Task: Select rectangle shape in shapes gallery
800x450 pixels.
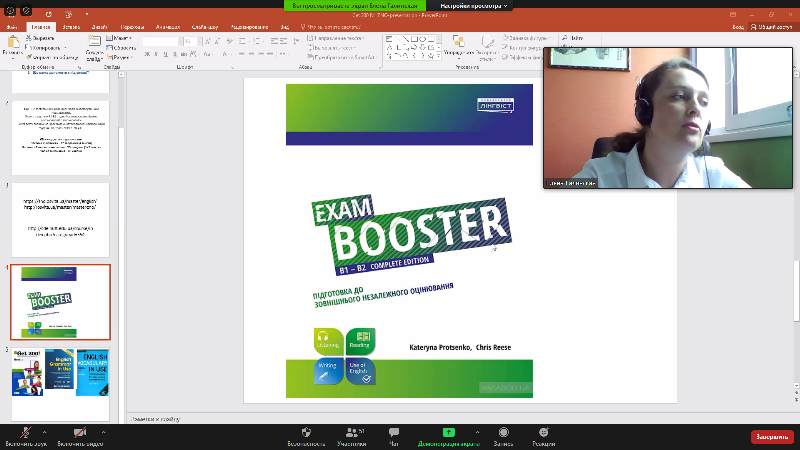Action: pos(414,39)
